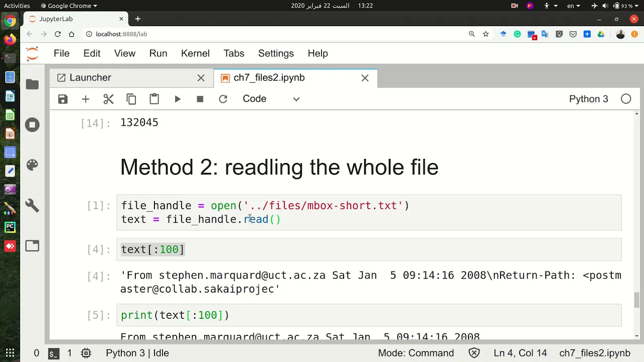Open the Kernel menu

195,53
